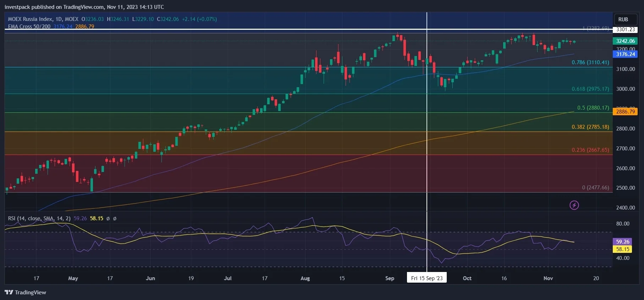Select the 0.786 (3110.41) Fibonacci level
The height and width of the screenshot is (300, 644).
click(590, 62)
